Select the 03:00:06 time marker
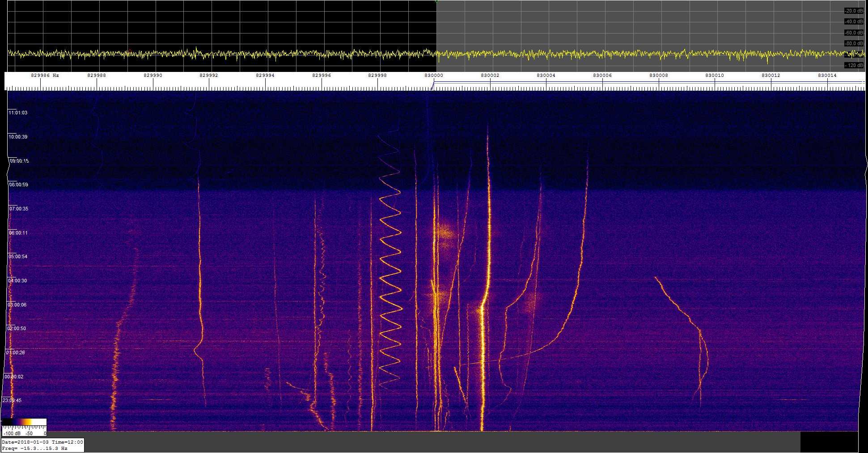868x453 pixels. click(x=17, y=305)
